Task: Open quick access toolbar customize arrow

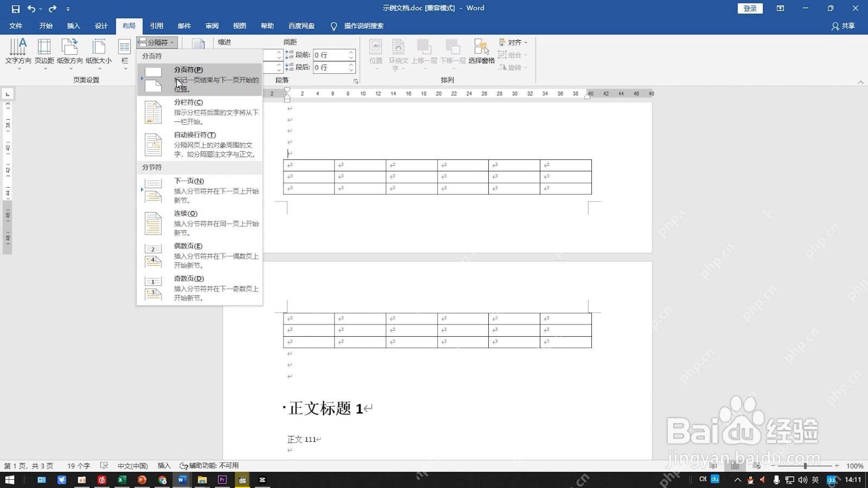Action: tap(68, 9)
